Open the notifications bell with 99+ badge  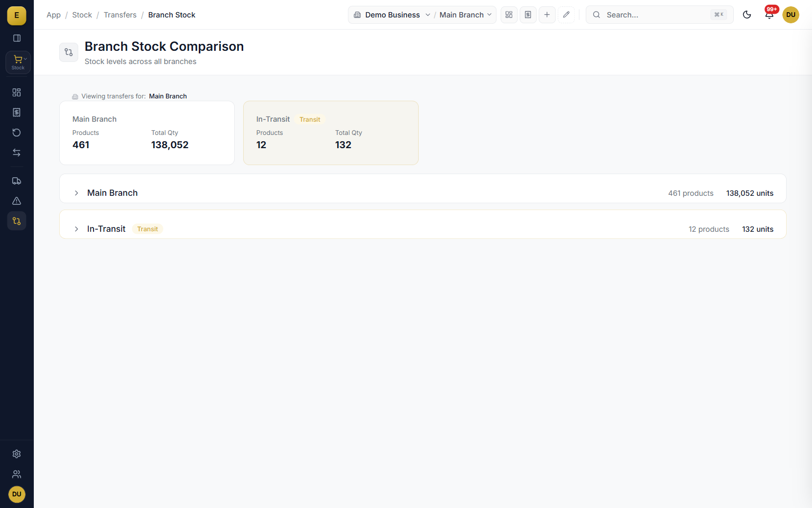point(770,14)
